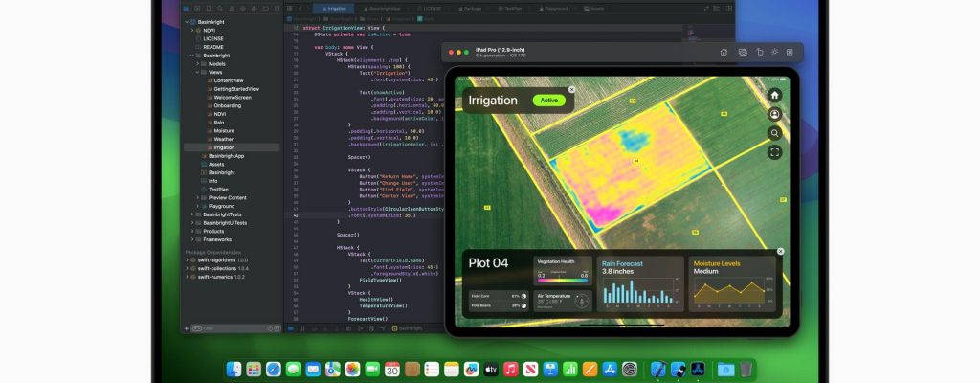Viewport: 980px width, 383px height.
Task: Click the Simulator rotate device icon
Action: point(758,53)
